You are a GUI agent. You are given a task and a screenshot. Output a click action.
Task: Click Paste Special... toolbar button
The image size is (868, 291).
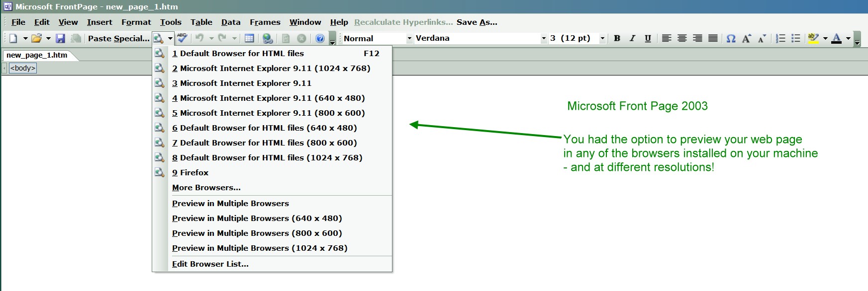click(x=118, y=38)
